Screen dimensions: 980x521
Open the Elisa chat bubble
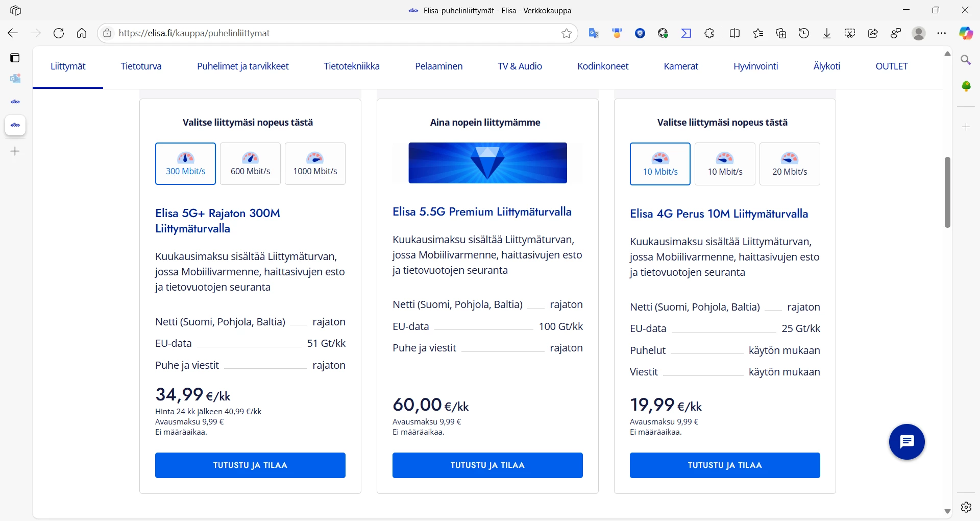pyautogui.click(x=906, y=442)
